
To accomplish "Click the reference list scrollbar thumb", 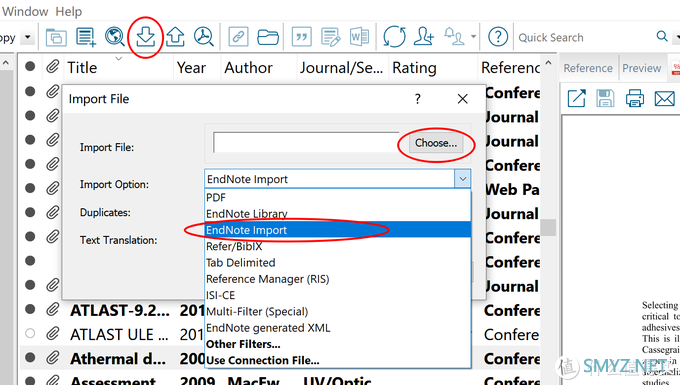I will pyautogui.click(x=548, y=227).
